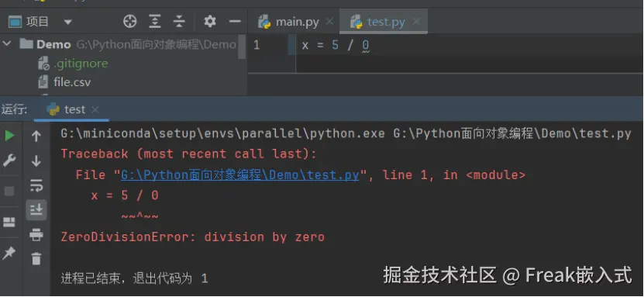Switch to the main.py editor tab
This screenshot has height=297, width=644.
coord(298,22)
